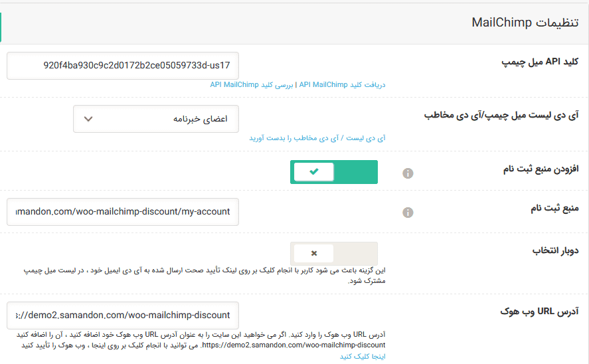Click info icon beside افزودن منبع ثبت نام
Viewport: 589px width, 364px height.
pos(408,173)
